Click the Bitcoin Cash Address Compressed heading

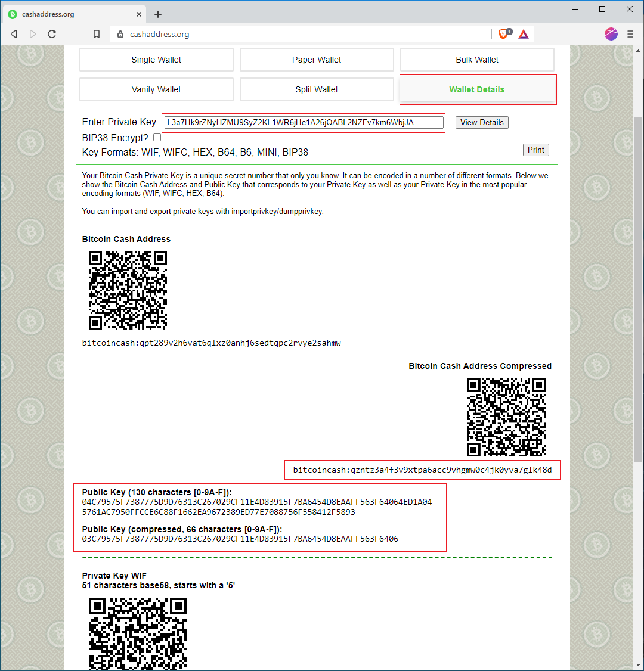point(480,366)
